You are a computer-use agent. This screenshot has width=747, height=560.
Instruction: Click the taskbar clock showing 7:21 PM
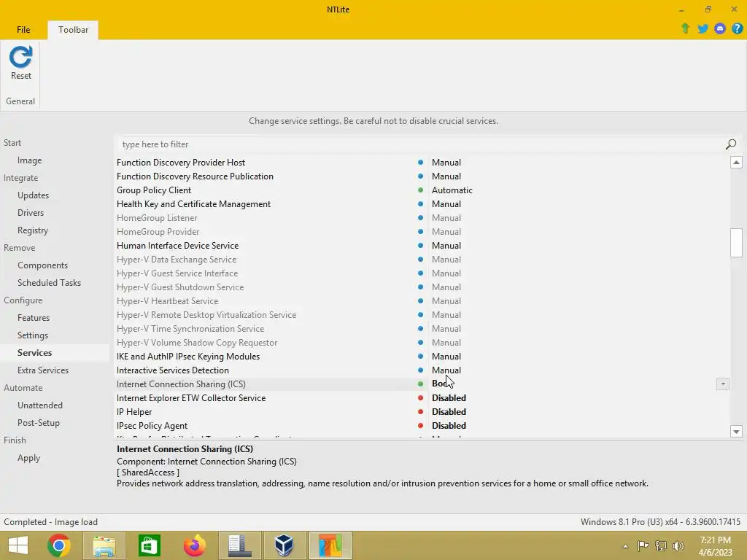tap(715, 545)
